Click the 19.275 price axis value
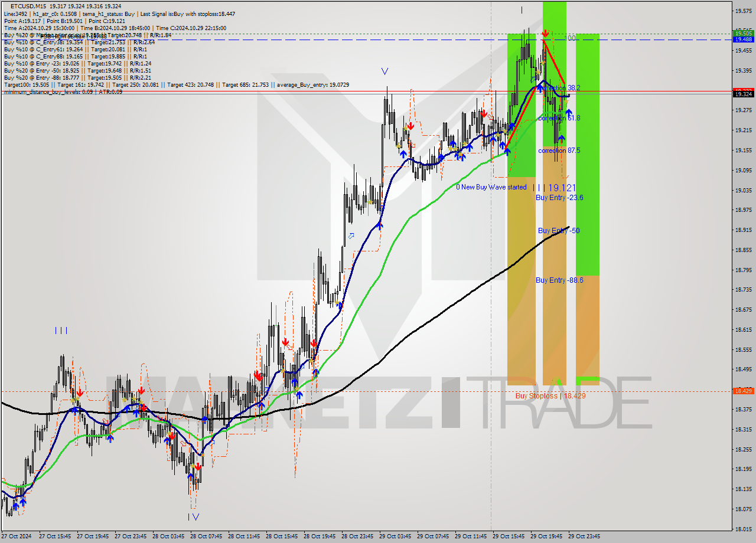Screen dimensions: 756x543 click(744, 110)
